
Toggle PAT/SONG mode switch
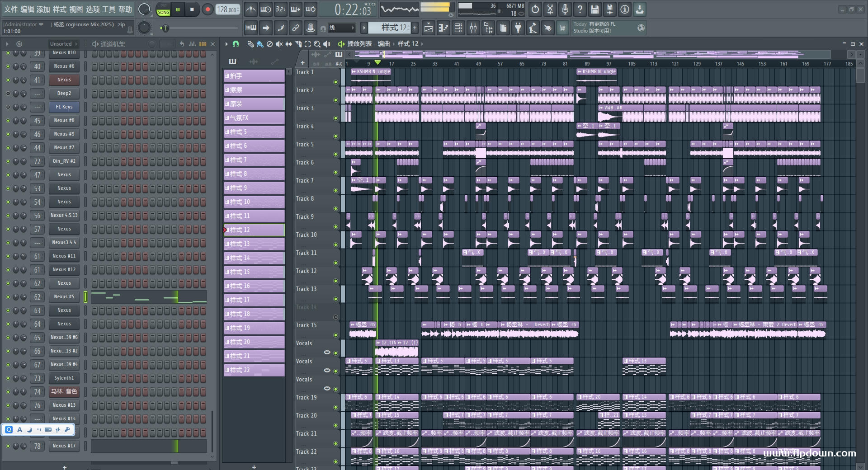163,9
